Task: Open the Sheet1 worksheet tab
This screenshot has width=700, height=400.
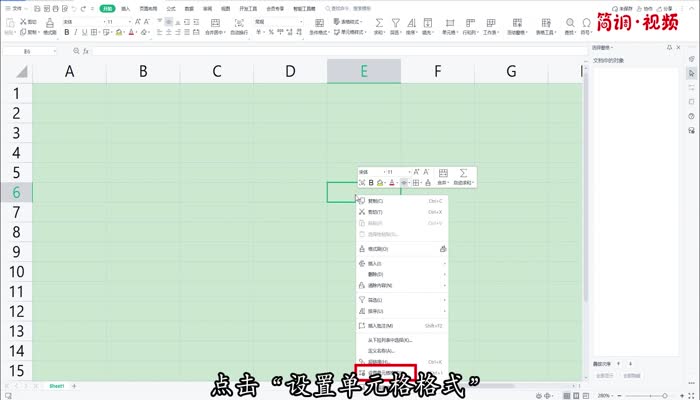Action: point(58,386)
